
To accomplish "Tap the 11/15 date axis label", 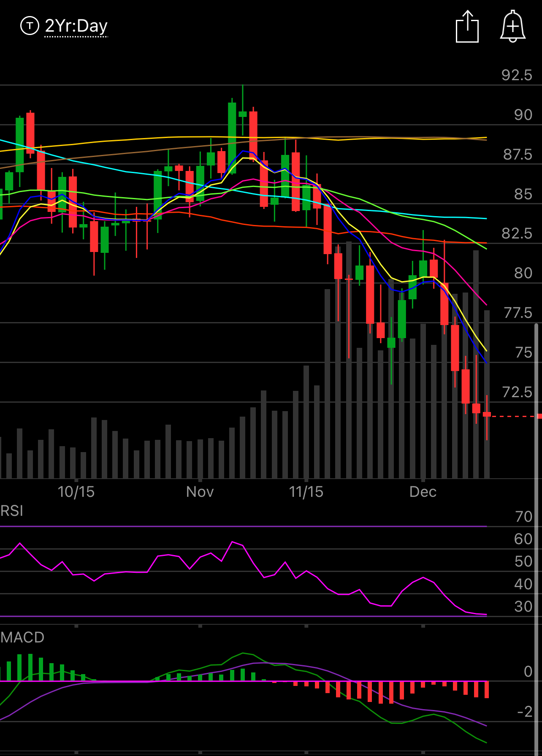I will [x=306, y=492].
